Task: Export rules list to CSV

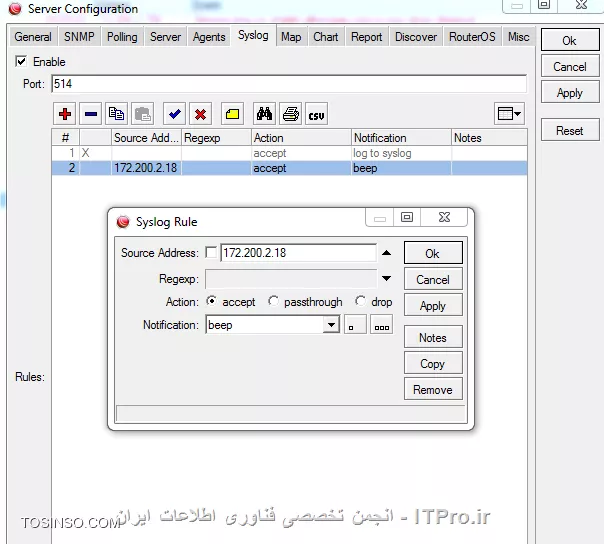Action: [316, 114]
